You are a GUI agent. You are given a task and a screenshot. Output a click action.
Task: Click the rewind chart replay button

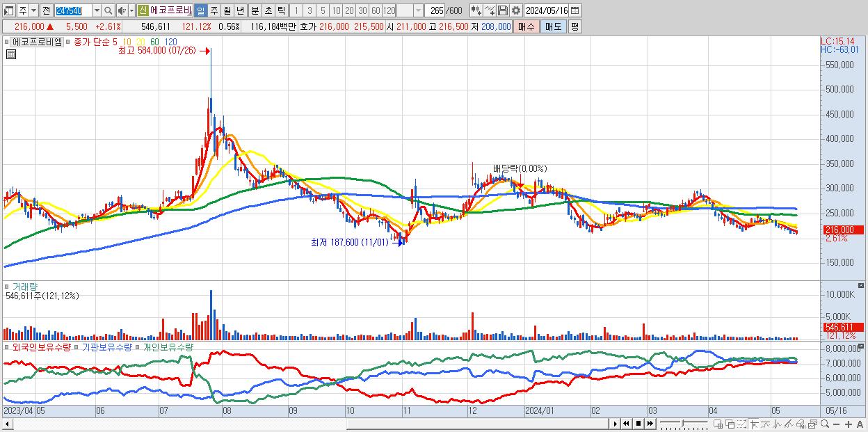tap(626, 424)
